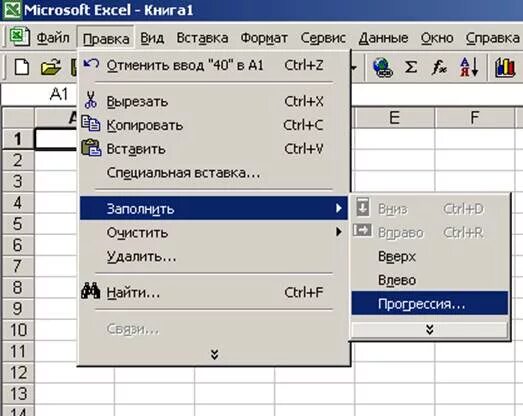Choose Влево in the fill submenu
523x416 pixels.
pyautogui.click(x=430, y=280)
